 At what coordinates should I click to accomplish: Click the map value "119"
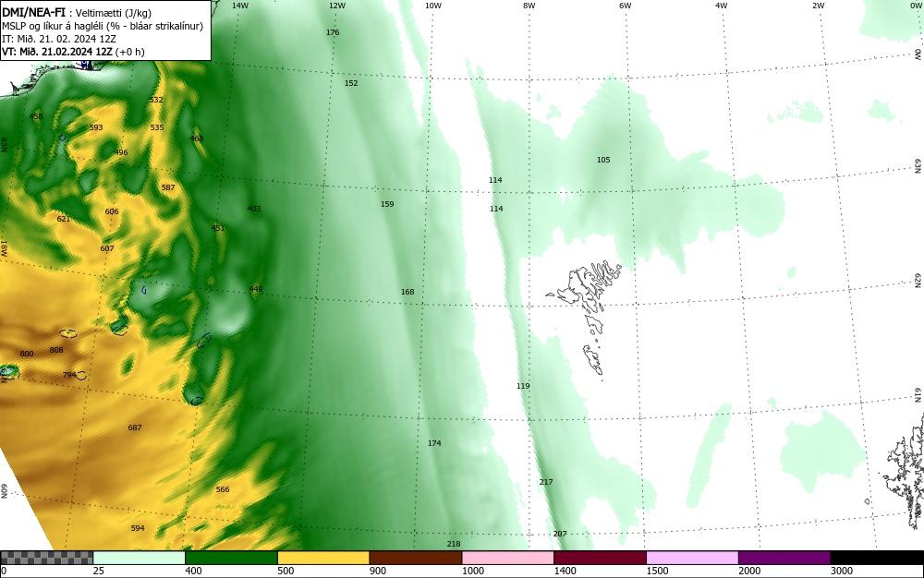point(523,386)
